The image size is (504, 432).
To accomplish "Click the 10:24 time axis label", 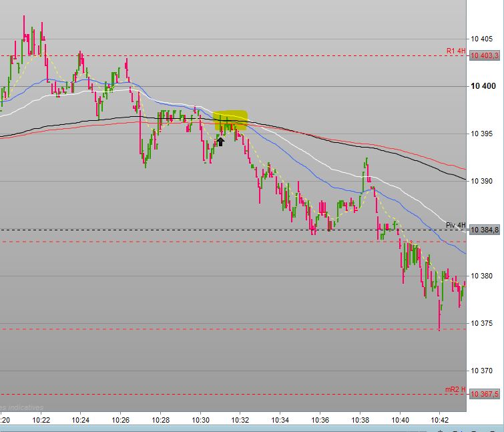I will coord(80,420).
